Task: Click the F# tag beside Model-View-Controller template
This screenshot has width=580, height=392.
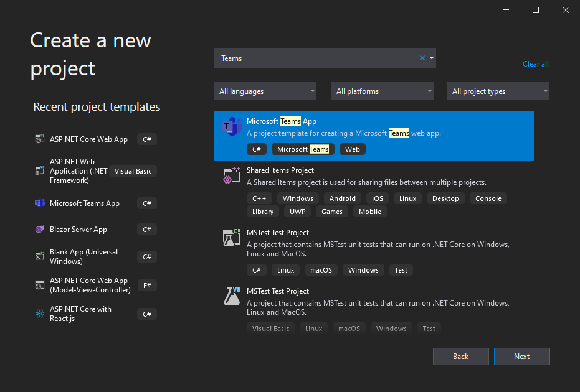Action: pos(147,285)
